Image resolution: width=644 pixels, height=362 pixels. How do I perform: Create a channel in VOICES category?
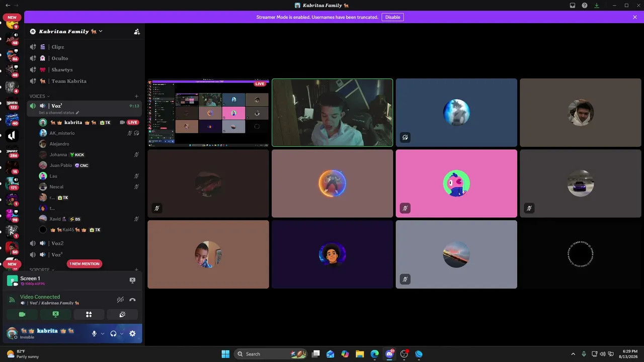coord(136,96)
